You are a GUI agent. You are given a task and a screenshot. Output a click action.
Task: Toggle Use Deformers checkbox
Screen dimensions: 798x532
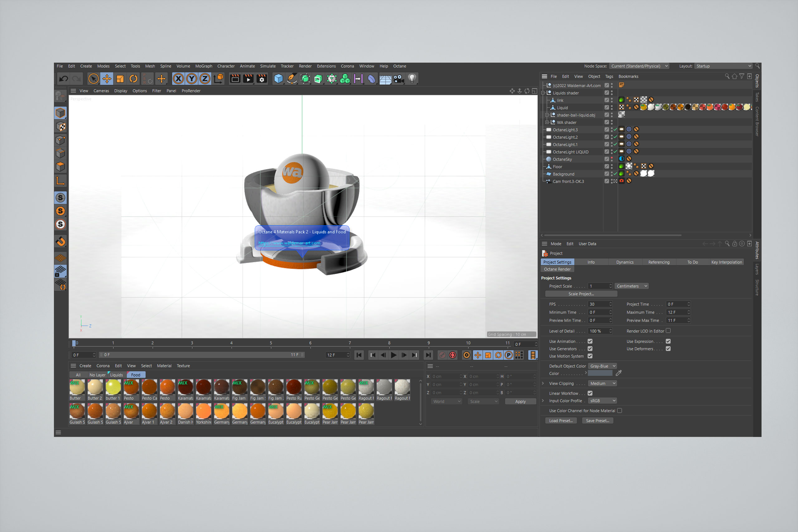668,349
